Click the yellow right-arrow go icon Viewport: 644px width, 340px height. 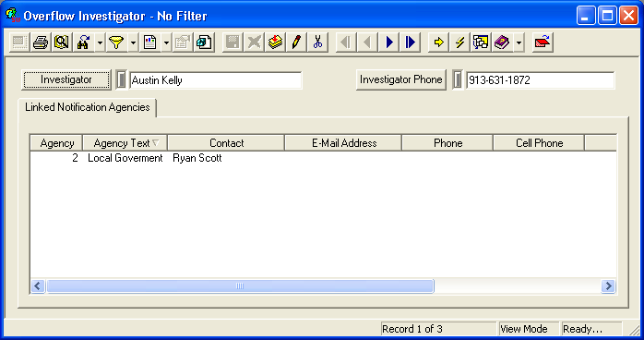click(x=438, y=42)
